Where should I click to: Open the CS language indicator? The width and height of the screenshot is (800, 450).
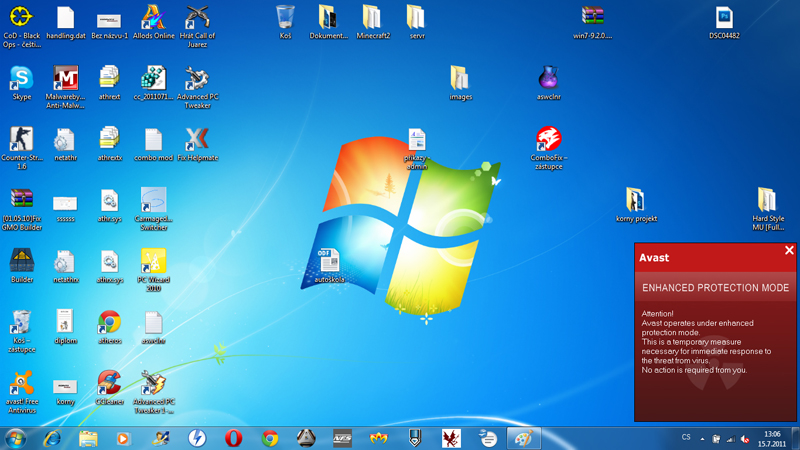tap(686, 437)
